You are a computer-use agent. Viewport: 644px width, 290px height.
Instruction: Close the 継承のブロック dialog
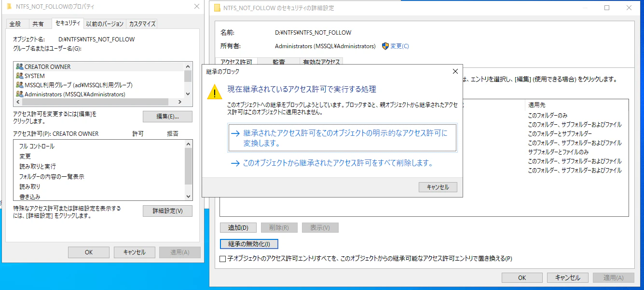[455, 71]
